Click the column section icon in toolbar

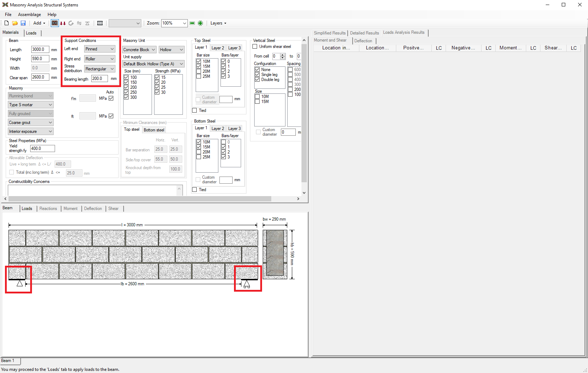(100, 23)
